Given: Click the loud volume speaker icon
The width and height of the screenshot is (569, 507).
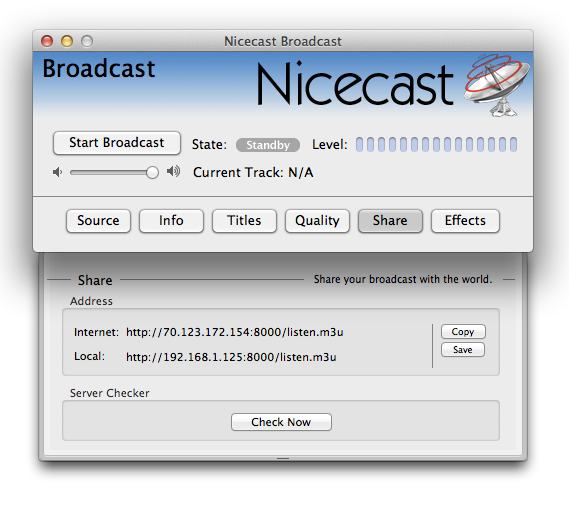Looking at the screenshot, I should [x=173, y=171].
